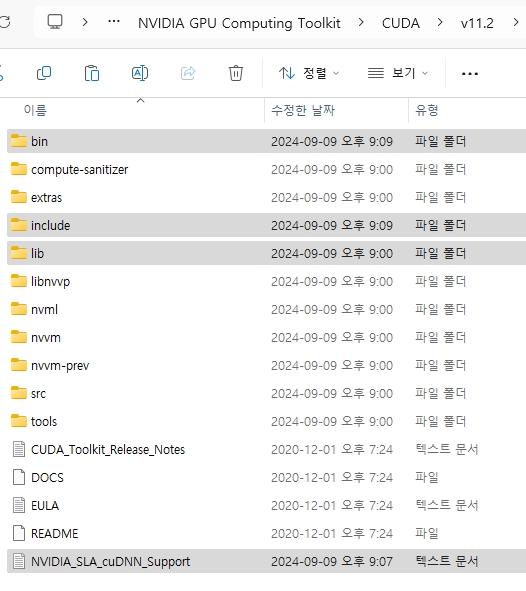This screenshot has height=591, width=526.
Task: Click the bin folder icon
Action: 19,141
